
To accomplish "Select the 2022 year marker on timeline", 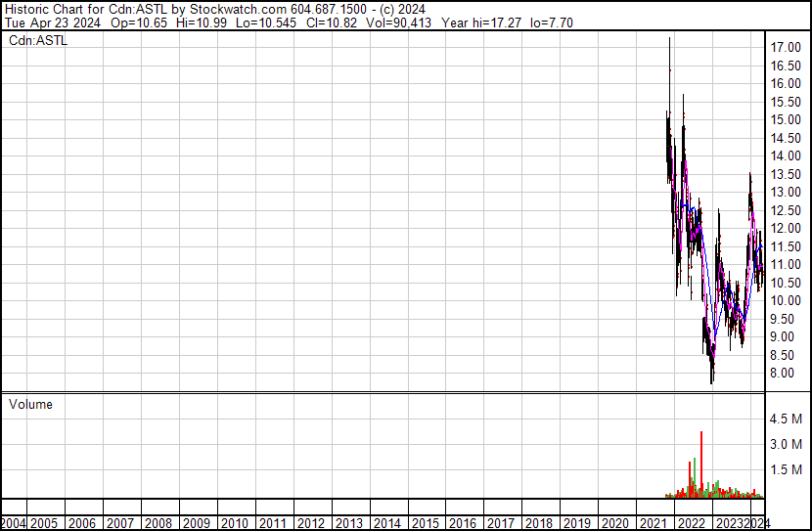I will click(691, 523).
